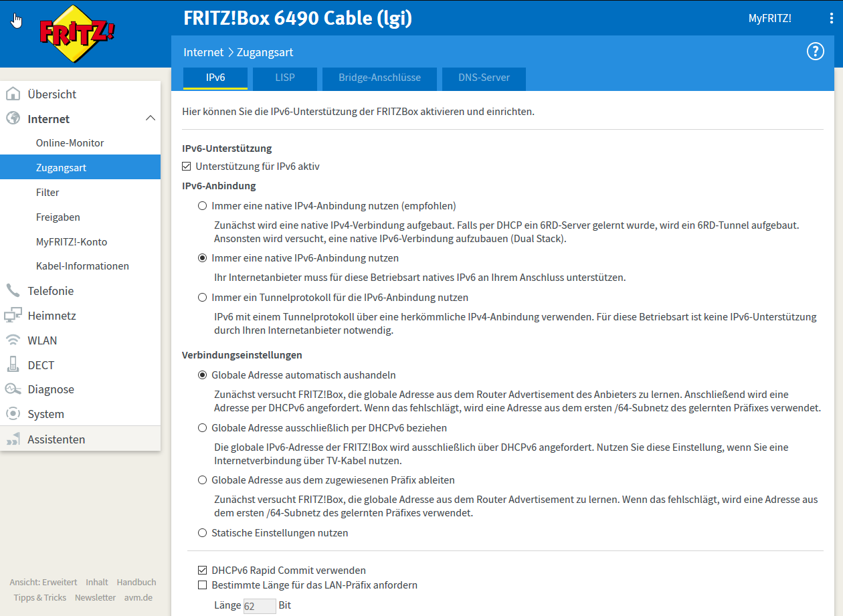This screenshot has width=843, height=616.
Task: Click the Länge bit input field
Action: click(x=259, y=606)
